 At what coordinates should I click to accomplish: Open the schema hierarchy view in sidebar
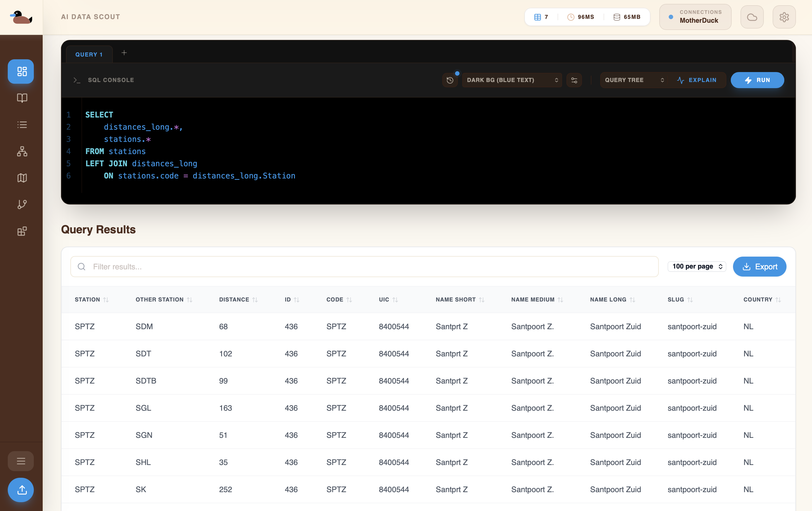tap(22, 151)
